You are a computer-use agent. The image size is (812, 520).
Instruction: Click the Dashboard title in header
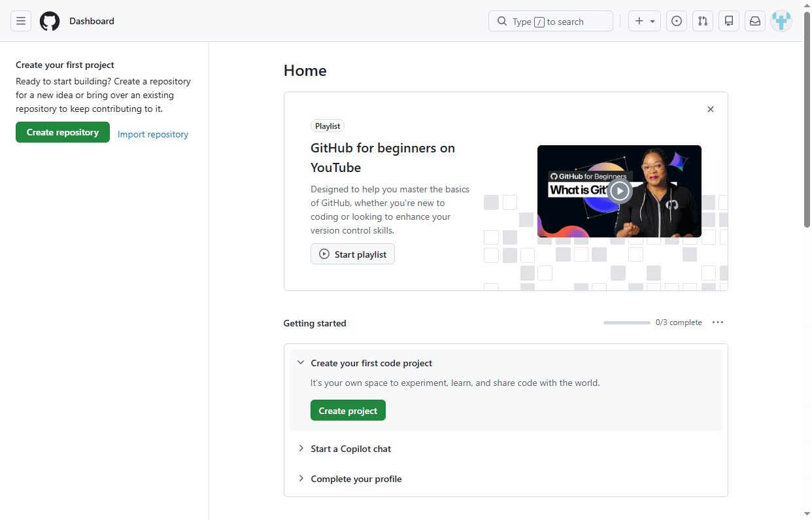(x=92, y=21)
